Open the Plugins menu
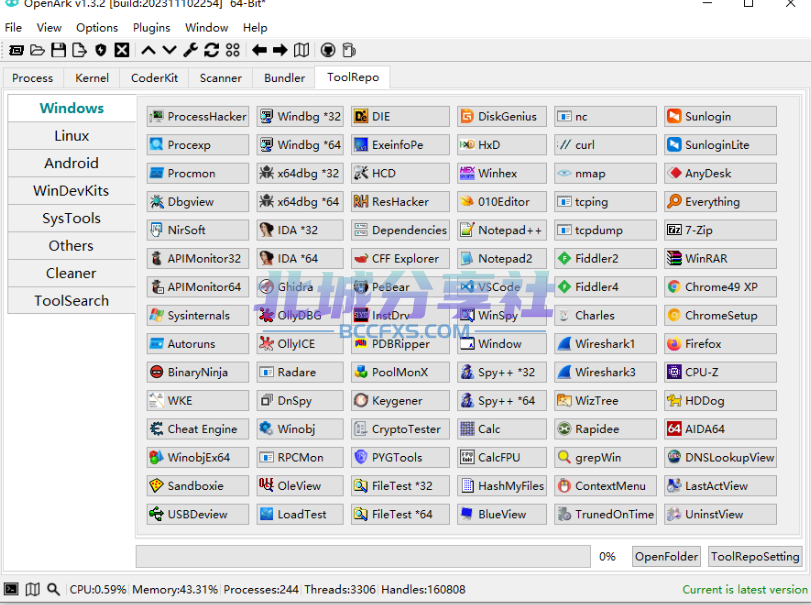 coord(152,27)
